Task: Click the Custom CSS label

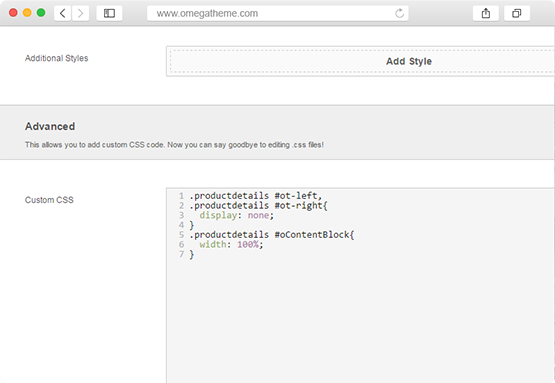Action: click(x=49, y=200)
